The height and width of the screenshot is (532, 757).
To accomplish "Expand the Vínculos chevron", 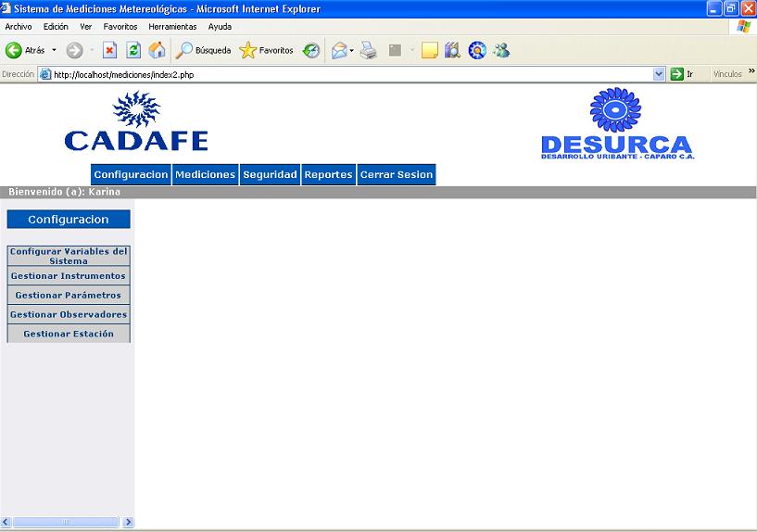I will [x=751, y=71].
